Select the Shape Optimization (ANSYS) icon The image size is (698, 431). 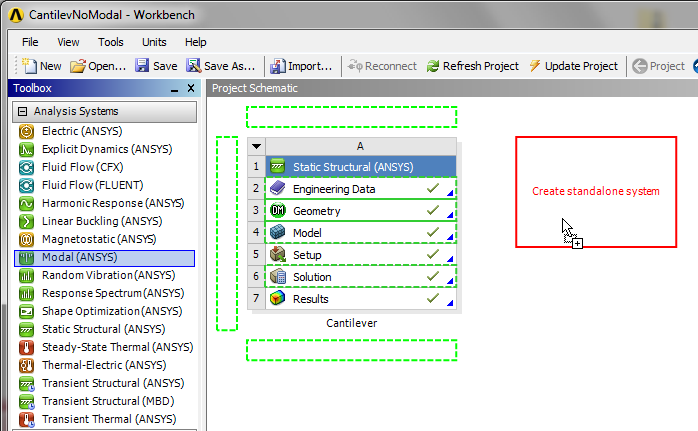26,311
